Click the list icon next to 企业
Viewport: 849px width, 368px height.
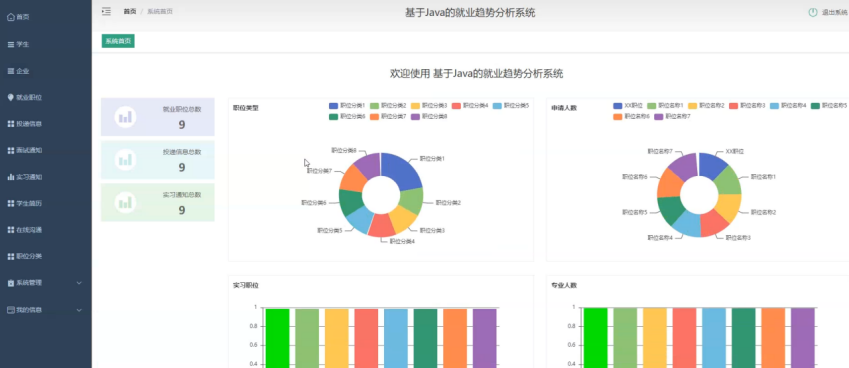click(11, 71)
